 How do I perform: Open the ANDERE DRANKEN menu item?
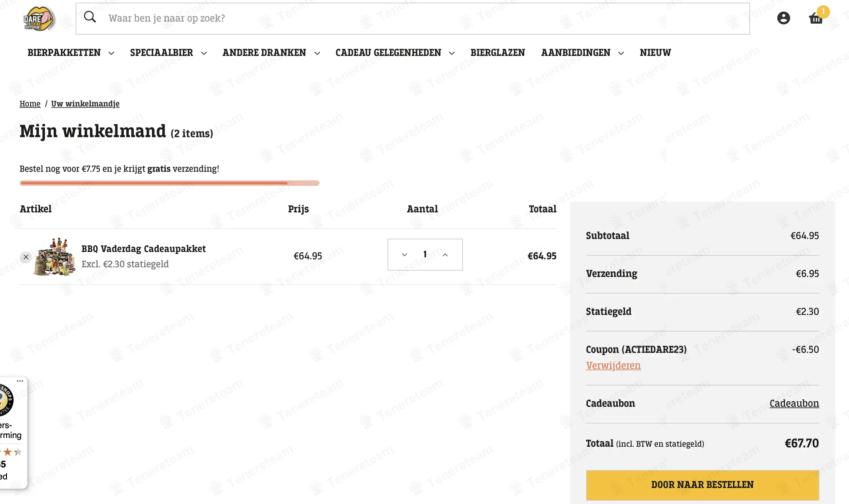[264, 53]
